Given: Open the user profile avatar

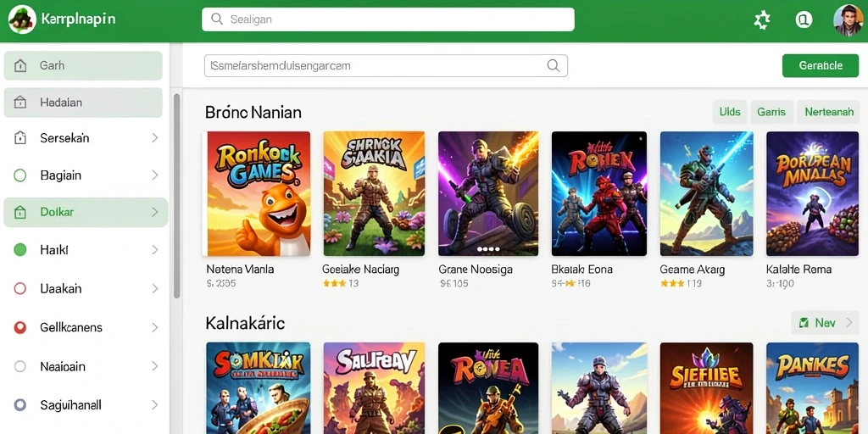Looking at the screenshot, I should pos(848,20).
